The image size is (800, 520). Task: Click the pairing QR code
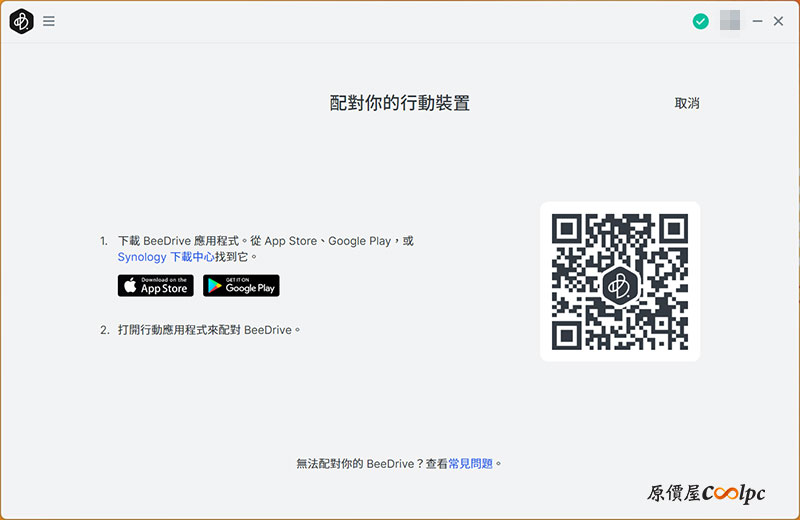click(x=620, y=281)
